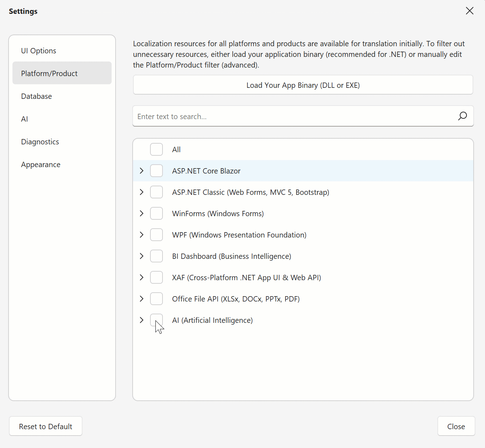
Task: Click Load Your App Binary button
Action: pyautogui.click(x=303, y=85)
